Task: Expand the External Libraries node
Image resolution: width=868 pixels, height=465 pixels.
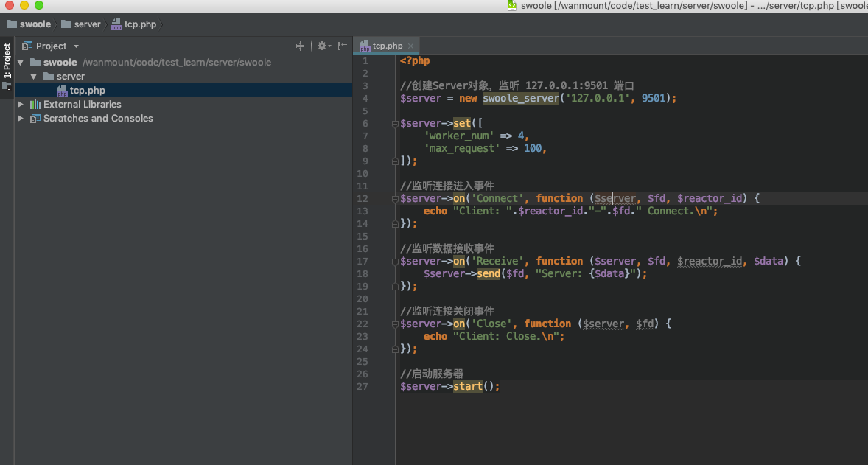Action: [x=21, y=105]
